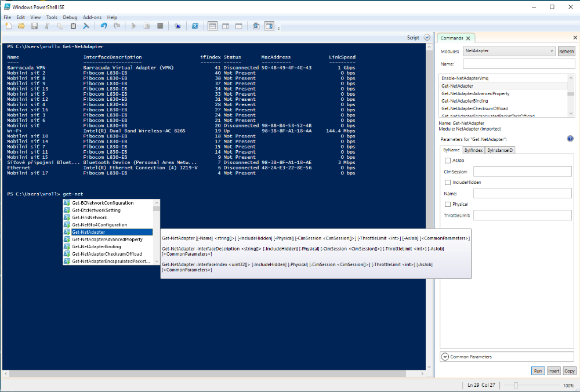Refresh the module list
This screenshot has width=580, height=392.
(566, 51)
